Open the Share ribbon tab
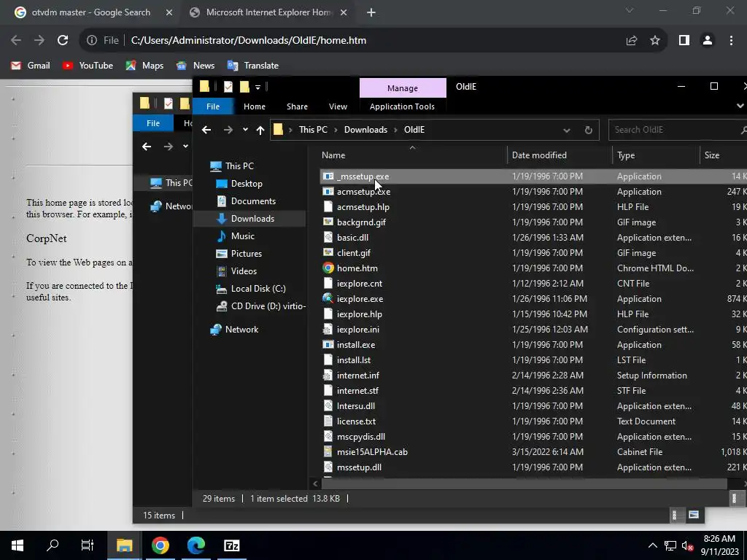 (x=297, y=106)
